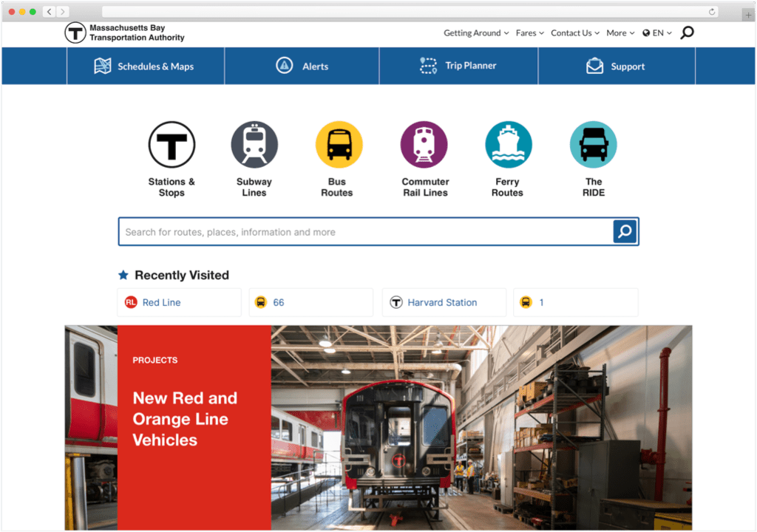Click The RIDE icon
Image resolution: width=757 pixels, height=532 pixels.
tap(593, 144)
